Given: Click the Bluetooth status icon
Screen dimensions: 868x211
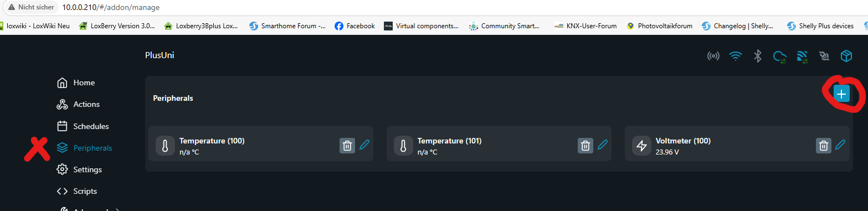Looking at the screenshot, I should tap(757, 56).
